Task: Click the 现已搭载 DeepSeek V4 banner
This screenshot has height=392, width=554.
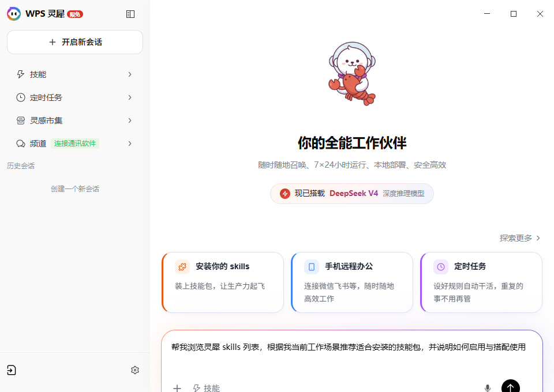Action: click(352, 194)
